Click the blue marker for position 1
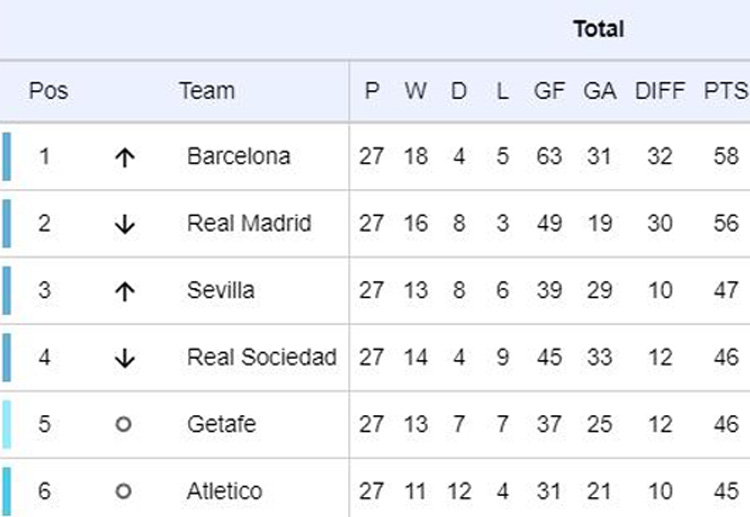750x517 pixels. [6, 157]
